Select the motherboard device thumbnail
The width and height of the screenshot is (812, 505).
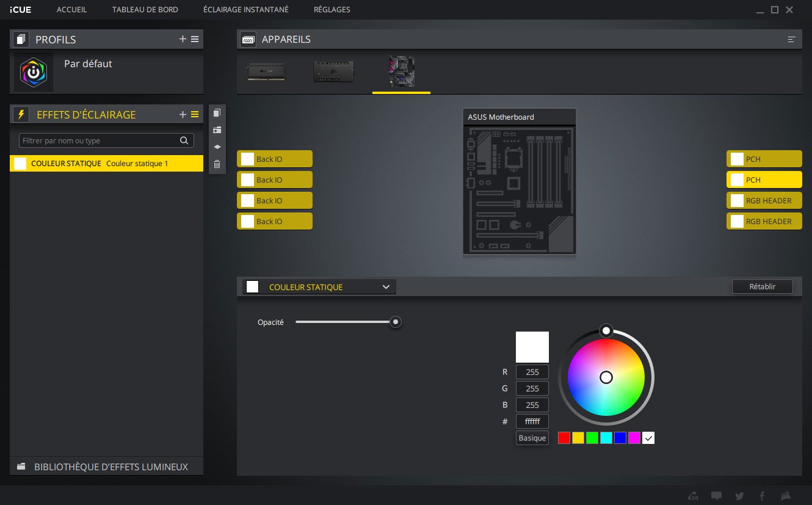[x=402, y=72]
